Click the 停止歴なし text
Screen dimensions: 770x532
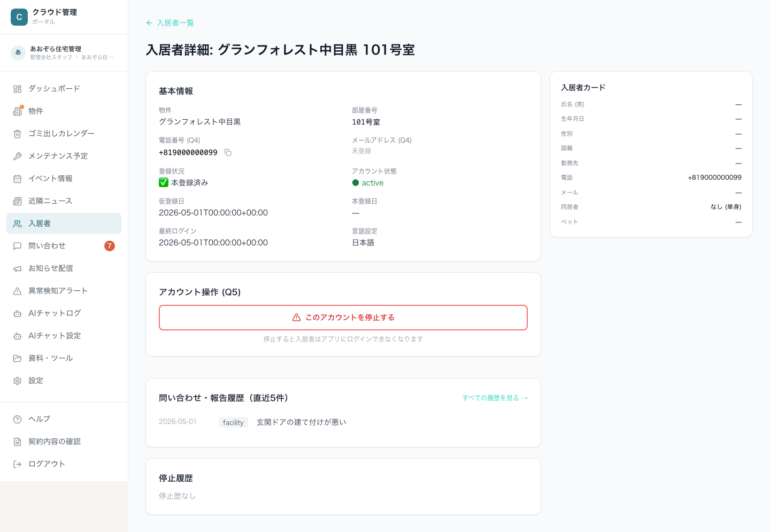tap(177, 496)
